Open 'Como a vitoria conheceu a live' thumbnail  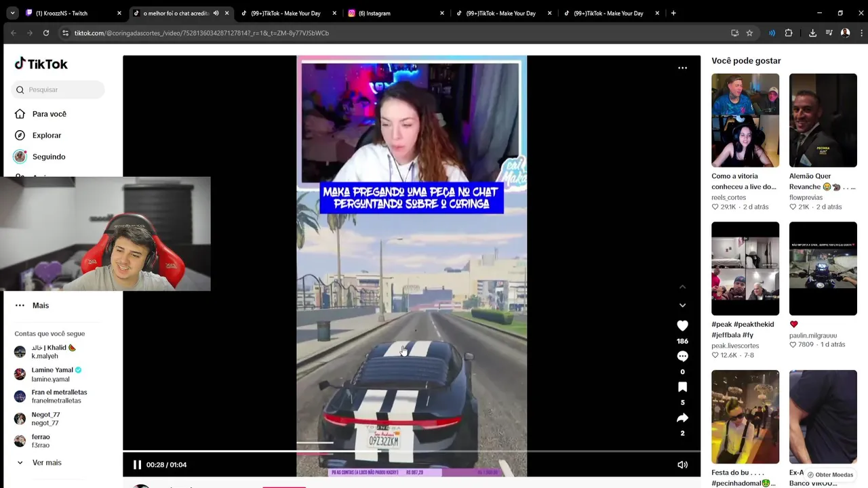coord(745,120)
